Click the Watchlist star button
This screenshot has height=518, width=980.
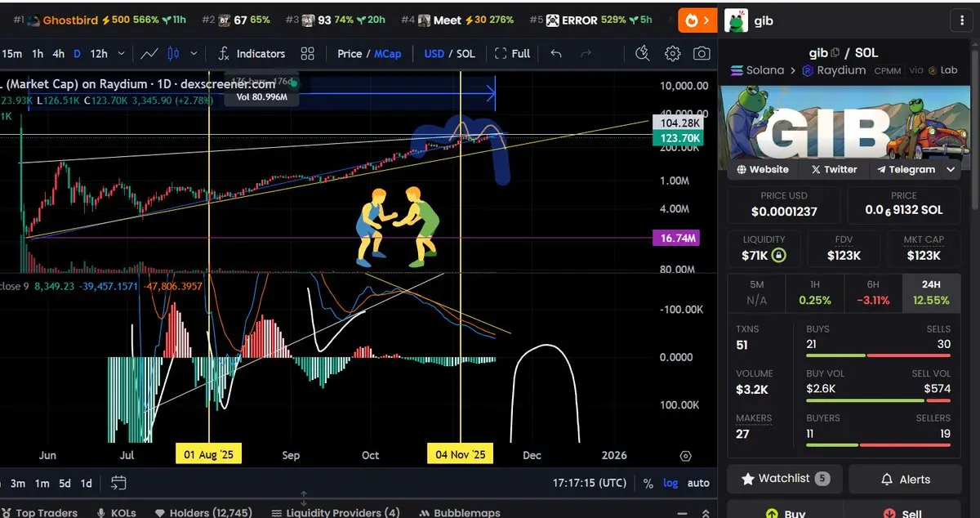(784, 479)
